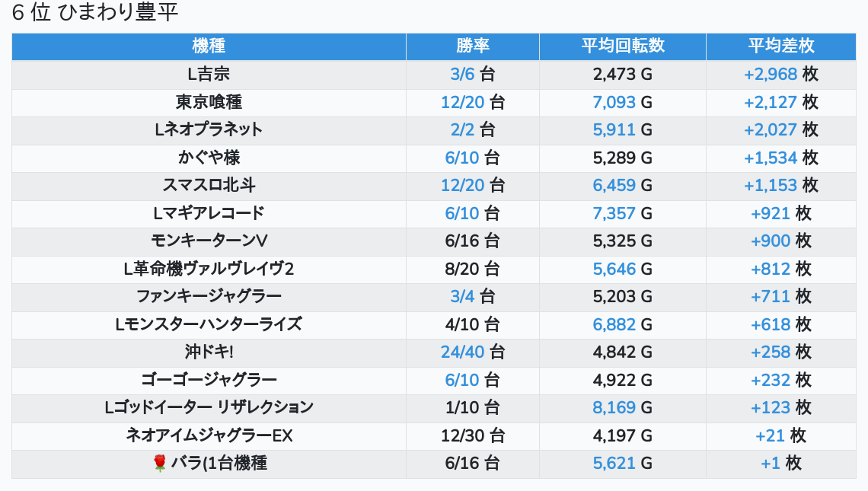Click the L吉宗 machine name

(x=209, y=74)
